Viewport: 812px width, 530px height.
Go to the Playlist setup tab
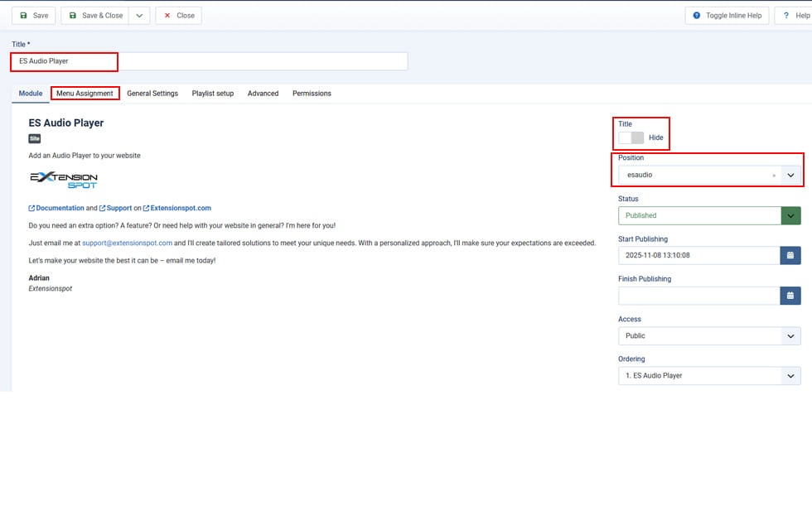pyautogui.click(x=213, y=94)
